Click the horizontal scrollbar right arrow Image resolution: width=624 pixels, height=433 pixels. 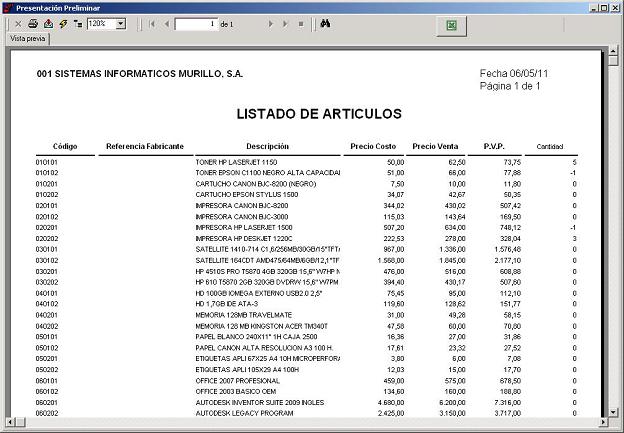tap(604, 421)
